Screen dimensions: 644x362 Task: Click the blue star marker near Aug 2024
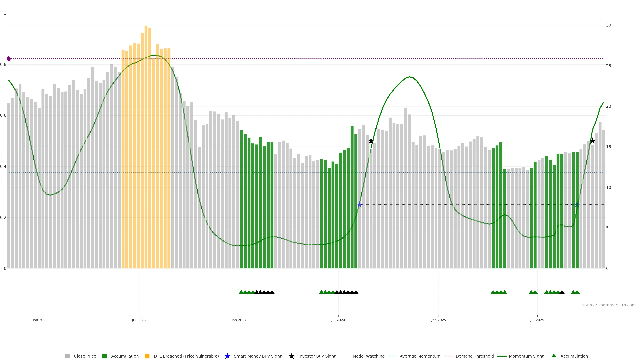tap(360, 205)
